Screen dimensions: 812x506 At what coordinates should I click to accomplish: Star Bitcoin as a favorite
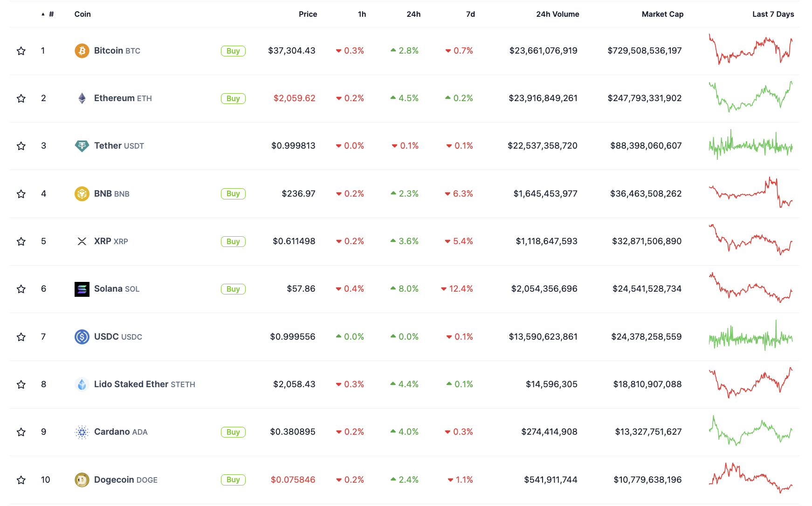pos(21,51)
